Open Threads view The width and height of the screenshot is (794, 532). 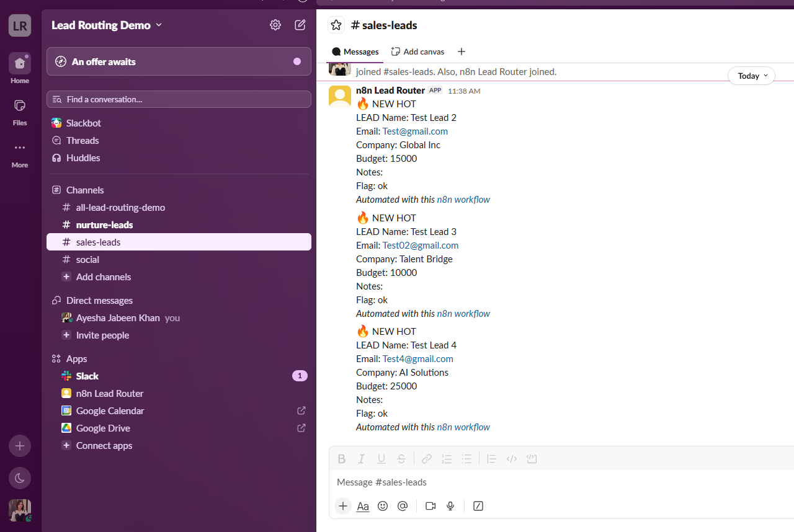point(179,140)
